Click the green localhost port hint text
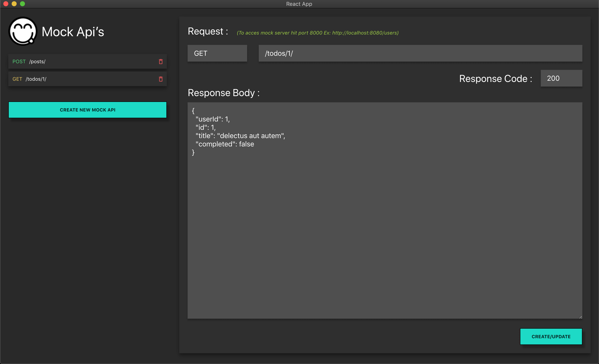 click(317, 33)
